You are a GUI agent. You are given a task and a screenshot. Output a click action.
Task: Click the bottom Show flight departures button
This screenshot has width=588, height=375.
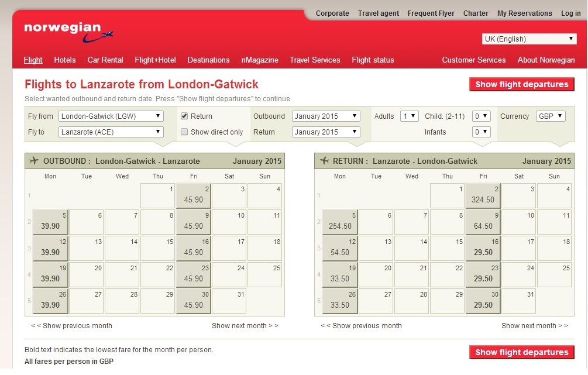[522, 352]
